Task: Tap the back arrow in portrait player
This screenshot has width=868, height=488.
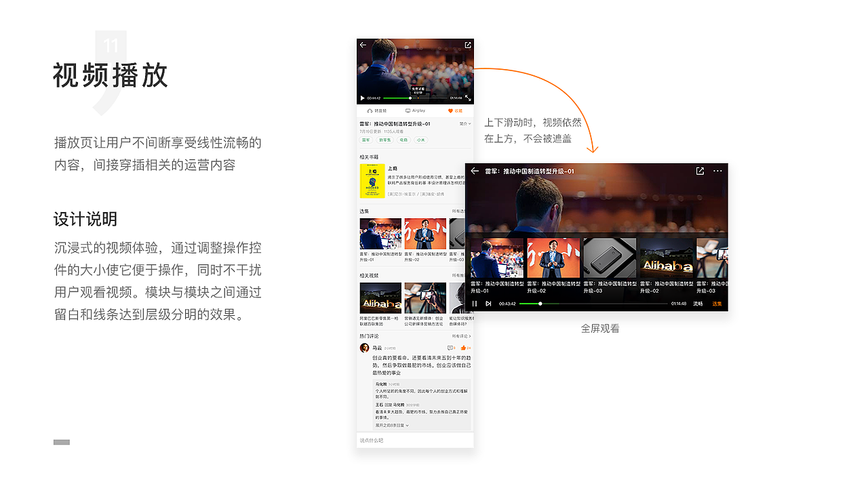Action: coord(363,45)
